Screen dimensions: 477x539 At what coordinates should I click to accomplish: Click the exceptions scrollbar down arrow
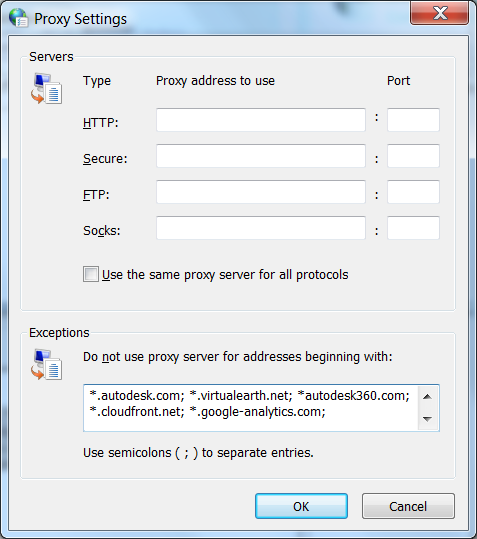pos(428,419)
